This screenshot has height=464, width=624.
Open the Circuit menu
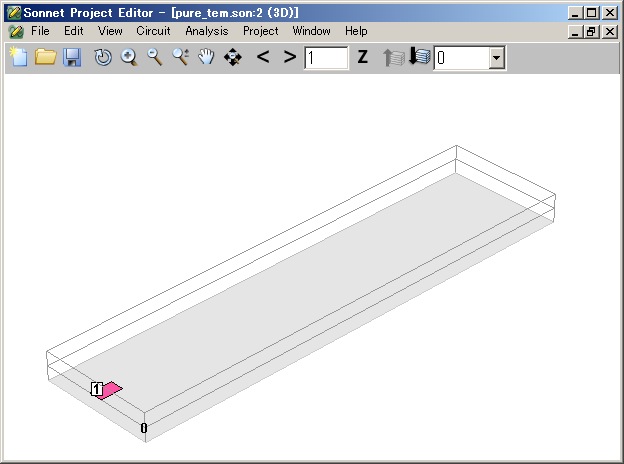[x=153, y=31]
